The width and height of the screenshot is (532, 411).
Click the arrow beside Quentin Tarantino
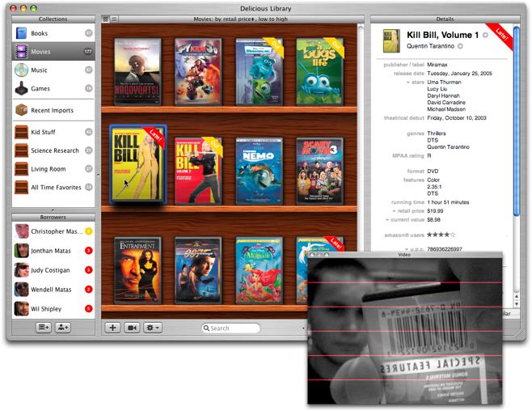pyautogui.click(x=460, y=46)
